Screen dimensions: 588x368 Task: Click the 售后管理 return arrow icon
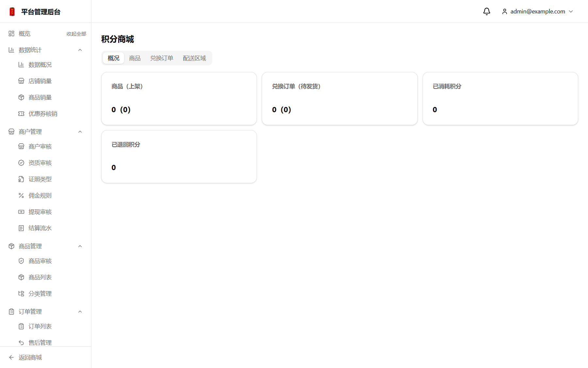pyautogui.click(x=21, y=342)
